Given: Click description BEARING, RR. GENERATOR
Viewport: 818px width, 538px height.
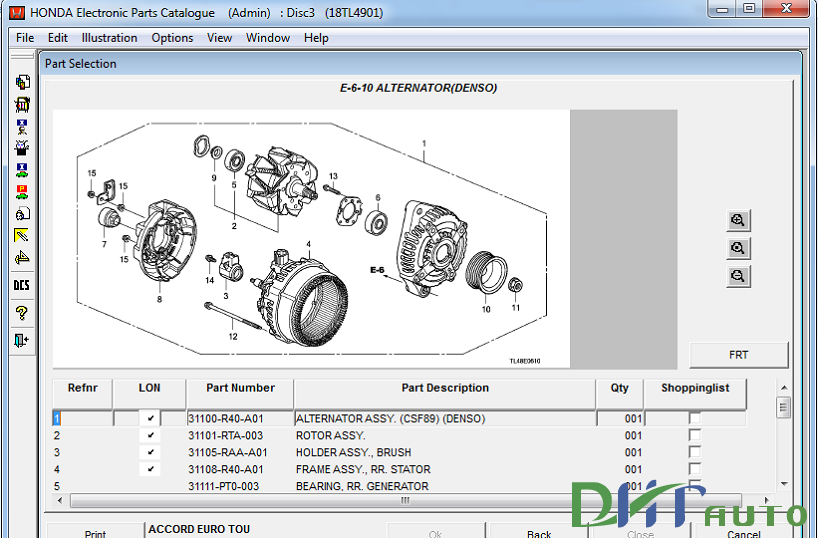Looking at the screenshot, I should click(362, 486).
